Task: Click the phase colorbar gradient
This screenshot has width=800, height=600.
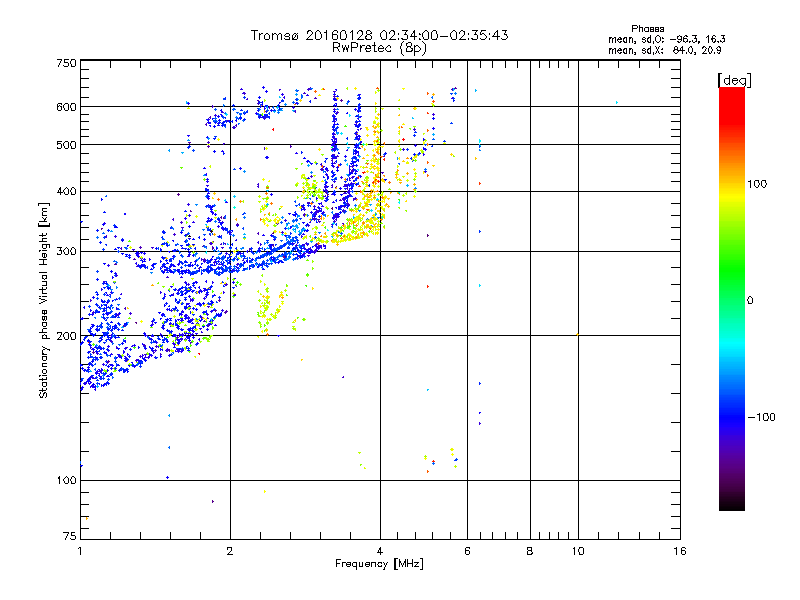Action: [732, 298]
